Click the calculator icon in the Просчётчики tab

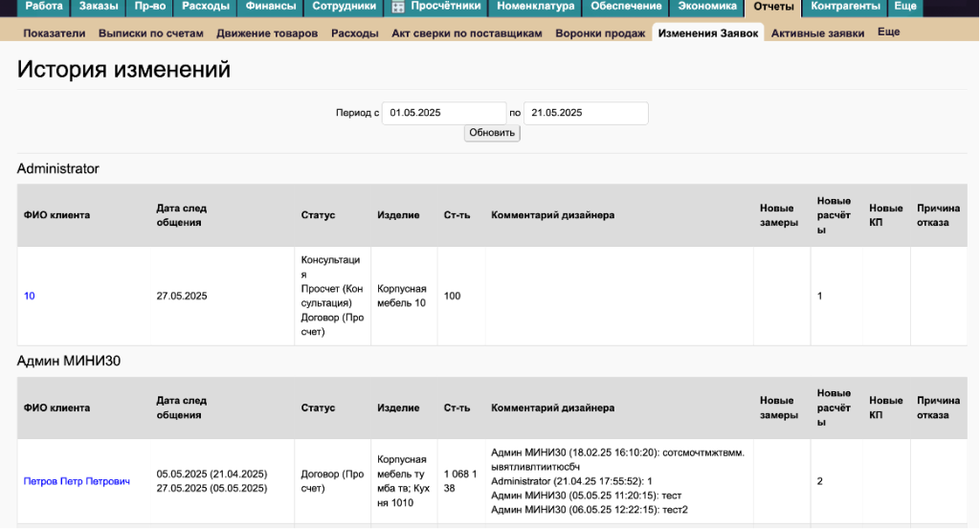tap(399, 7)
